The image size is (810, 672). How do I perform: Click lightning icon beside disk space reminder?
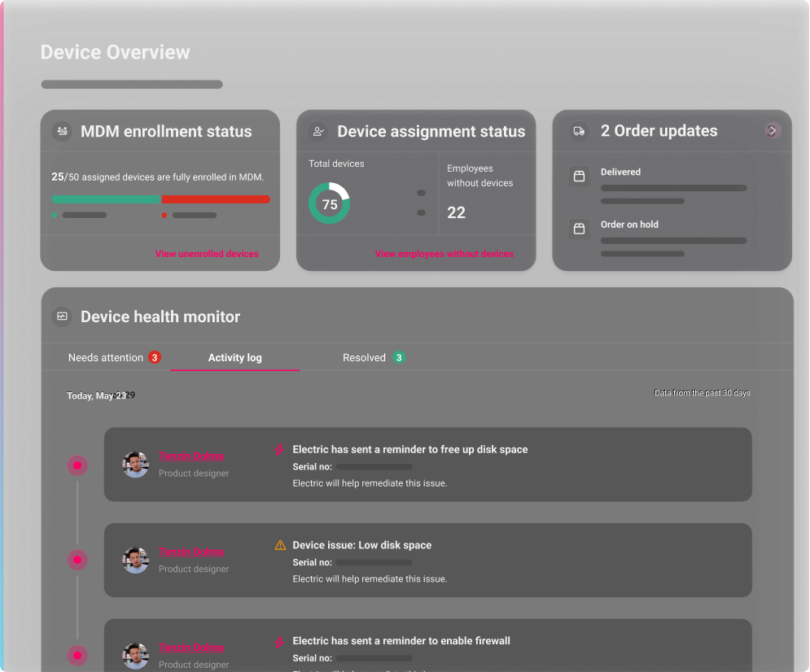coord(280,450)
